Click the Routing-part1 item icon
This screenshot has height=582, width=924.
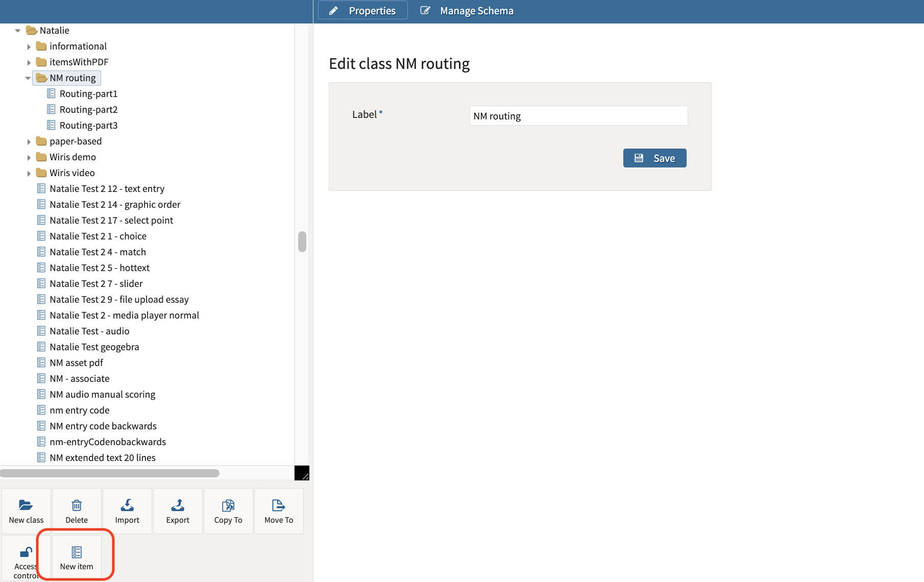tap(51, 93)
